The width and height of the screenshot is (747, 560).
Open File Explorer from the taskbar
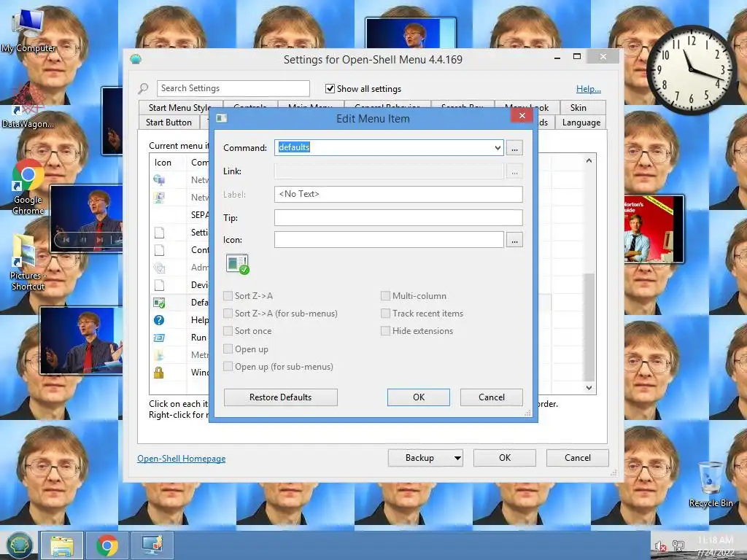tap(62, 545)
